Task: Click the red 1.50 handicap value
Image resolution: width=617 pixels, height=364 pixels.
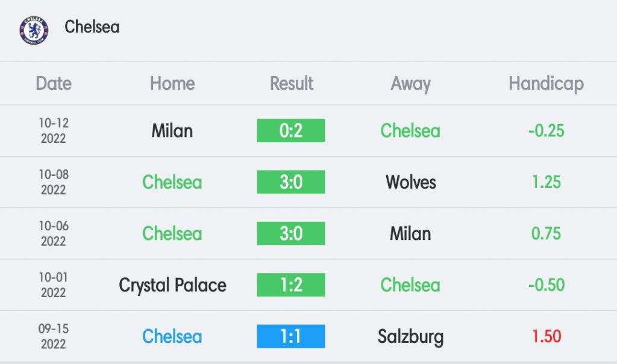Action: [546, 336]
